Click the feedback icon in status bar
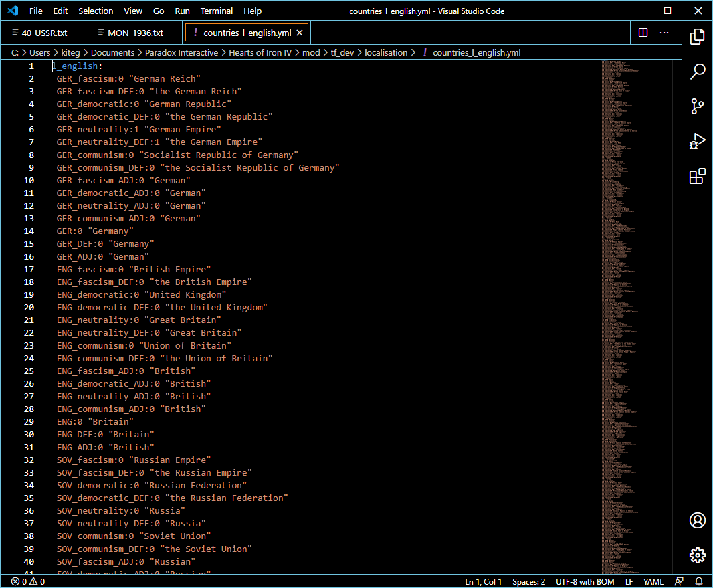Viewport: 713px width, 588px height. coord(679,581)
